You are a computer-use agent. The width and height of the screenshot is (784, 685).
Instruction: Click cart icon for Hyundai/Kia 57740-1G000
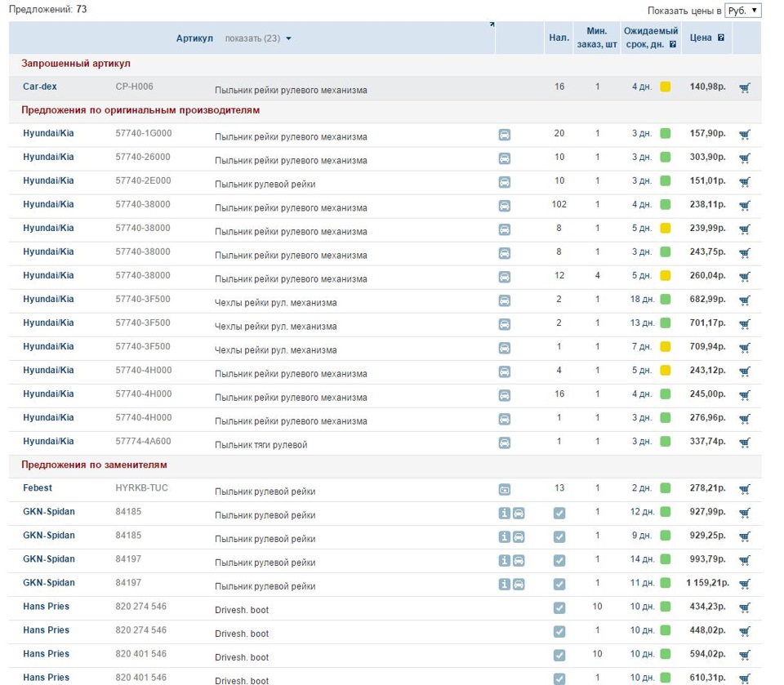744,135
